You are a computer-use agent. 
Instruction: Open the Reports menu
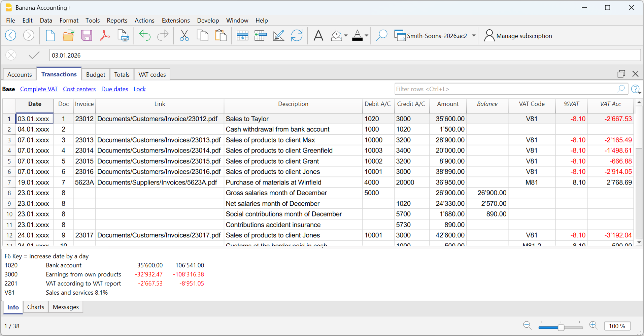pos(117,20)
